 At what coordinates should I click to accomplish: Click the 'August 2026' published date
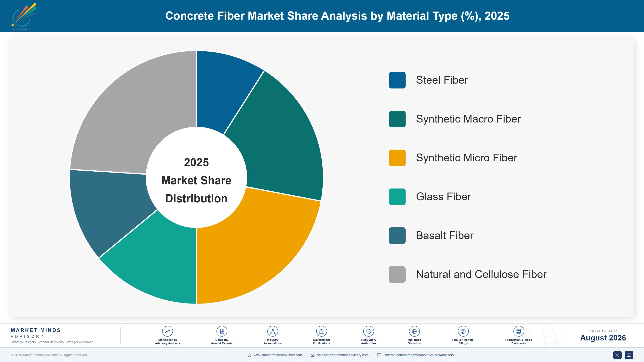click(x=603, y=338)
